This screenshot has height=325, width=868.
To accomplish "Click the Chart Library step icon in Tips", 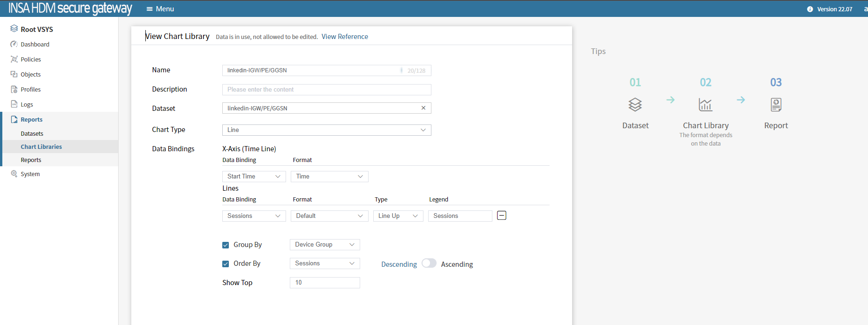I will 705,104.
